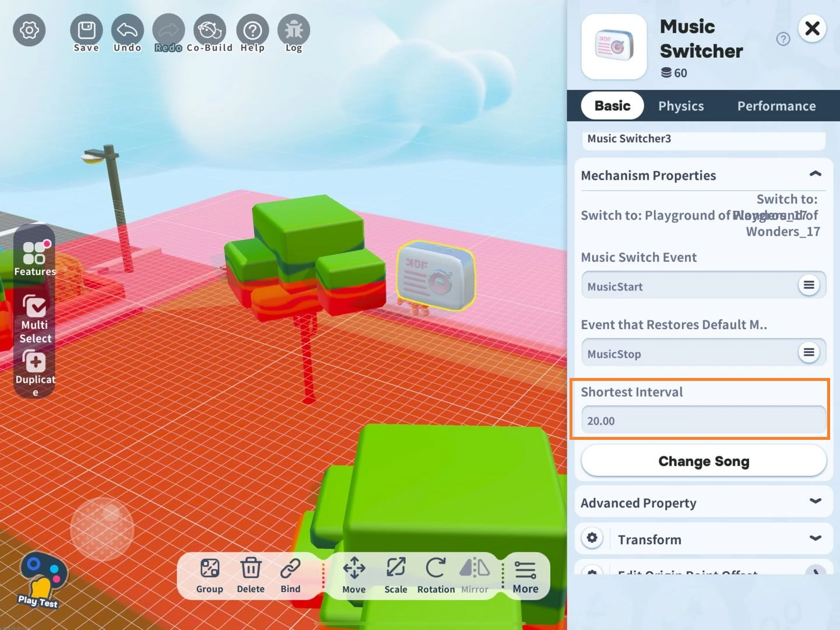840x630 pixels.
Task: Click the Transform gear icon
Action: coord(592,538)
